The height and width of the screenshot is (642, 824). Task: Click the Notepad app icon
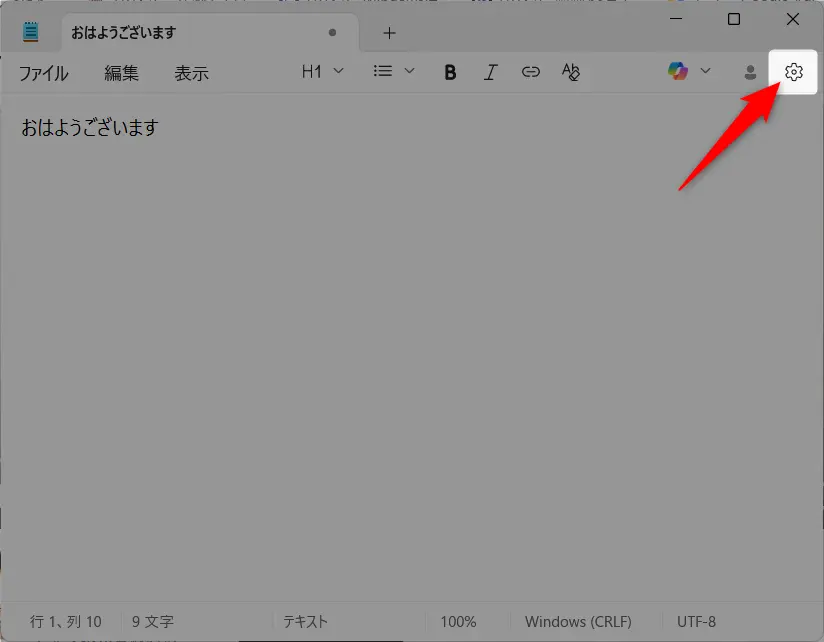tap(30, 32)
